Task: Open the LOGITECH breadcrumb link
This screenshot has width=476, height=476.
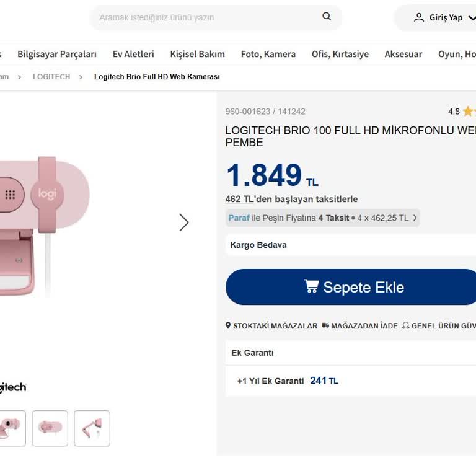Action: pos(51,77)
